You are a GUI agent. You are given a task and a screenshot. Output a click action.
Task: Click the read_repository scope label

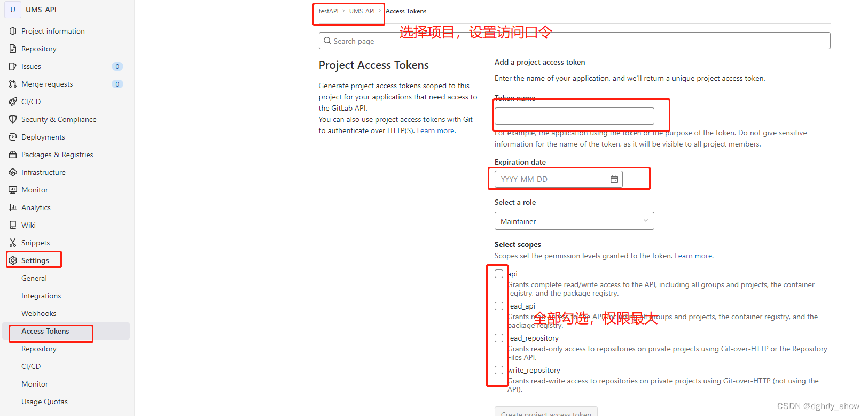click(533, 338)
